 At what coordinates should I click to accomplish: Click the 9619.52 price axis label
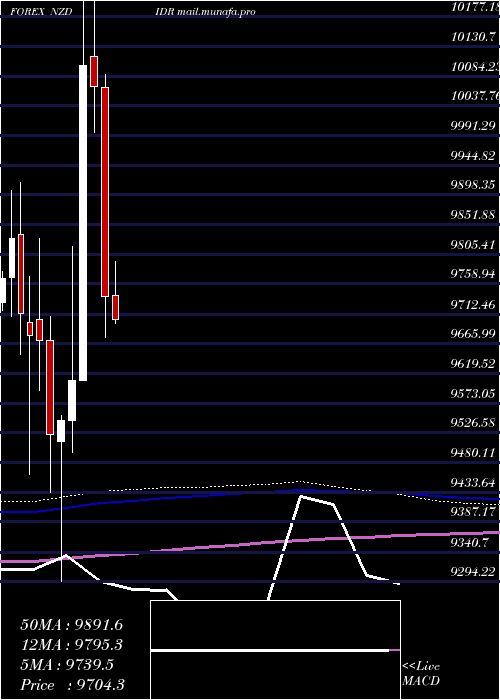pyautogui.click(x=473, y=364)
